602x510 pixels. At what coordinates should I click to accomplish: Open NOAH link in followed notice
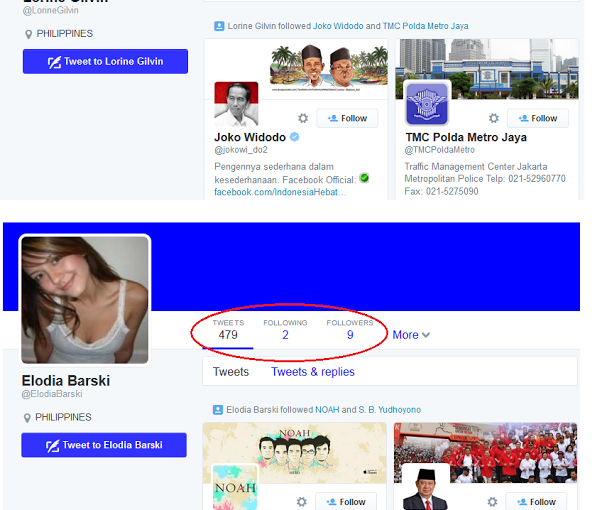pos(327,410)
